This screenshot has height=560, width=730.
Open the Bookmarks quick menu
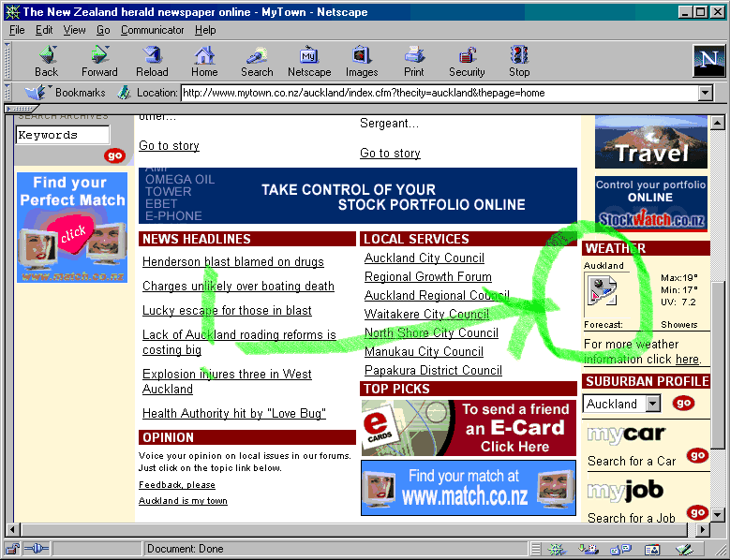pyautogui.click(x=66, y=93)
